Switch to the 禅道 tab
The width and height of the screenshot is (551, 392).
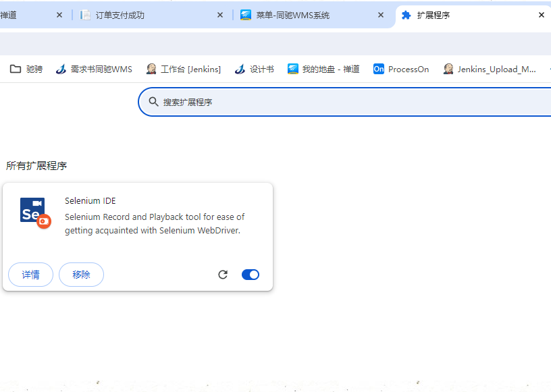[32, 15]
